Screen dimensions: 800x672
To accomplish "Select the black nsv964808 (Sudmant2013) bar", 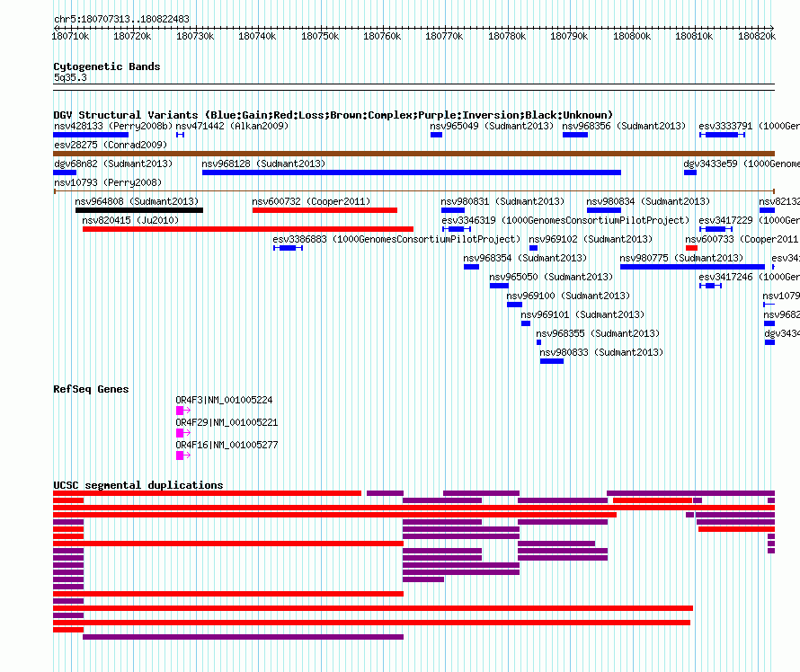I will (138, 210).
